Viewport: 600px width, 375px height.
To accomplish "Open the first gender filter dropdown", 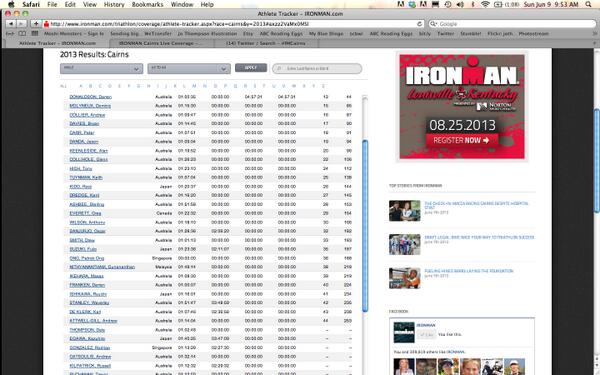I will coord(101,68).
